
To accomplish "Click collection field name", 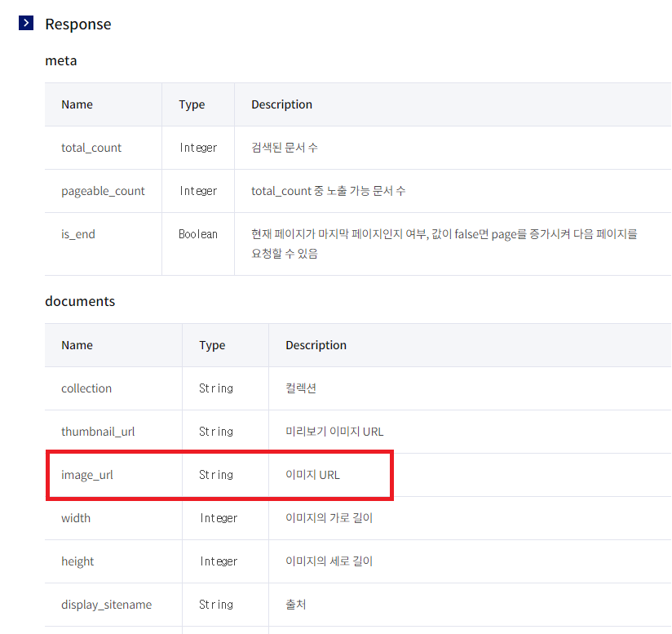I will tap(86, 388).
